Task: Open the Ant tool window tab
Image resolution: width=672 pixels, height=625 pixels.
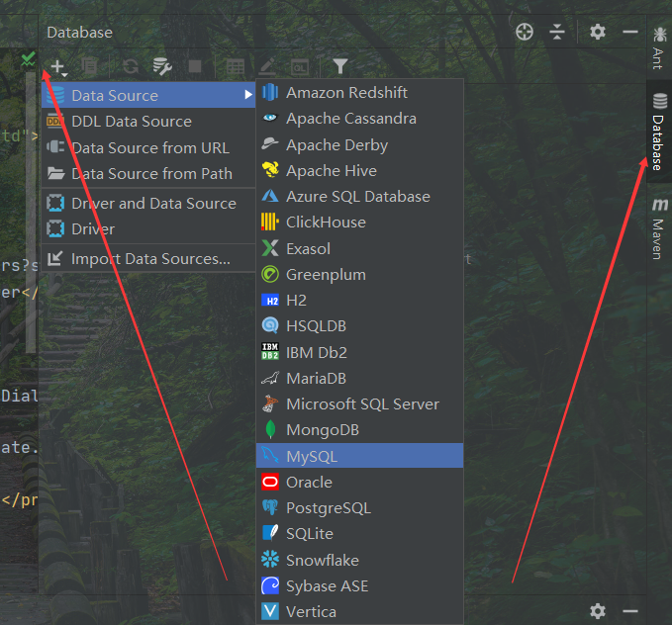Action: [x=659, y=47]
